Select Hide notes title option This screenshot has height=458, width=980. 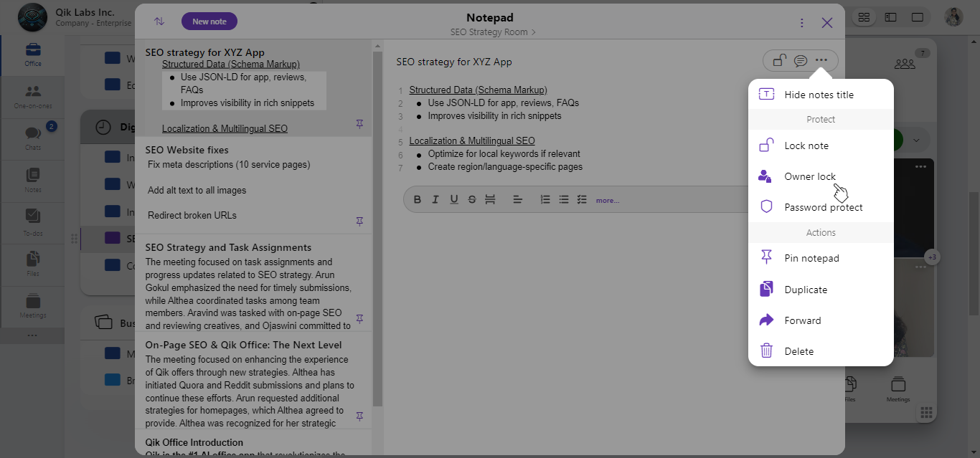(x=819, y=95)
